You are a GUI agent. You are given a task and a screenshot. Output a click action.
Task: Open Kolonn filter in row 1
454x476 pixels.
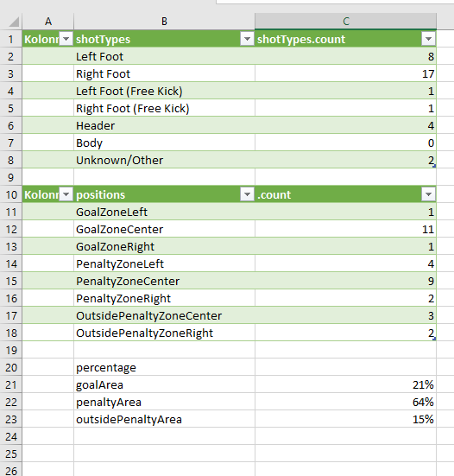pos(66,39)
